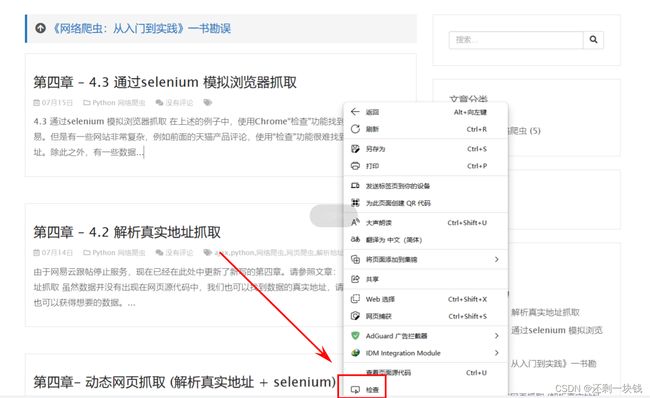Choose 网页捕获 from the context menu
Screen dimensions: 650x398
pos(426,316)
